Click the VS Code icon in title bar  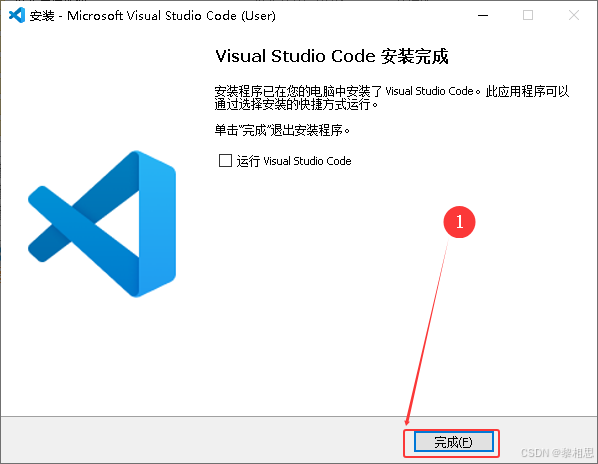[x=17, y=15]
